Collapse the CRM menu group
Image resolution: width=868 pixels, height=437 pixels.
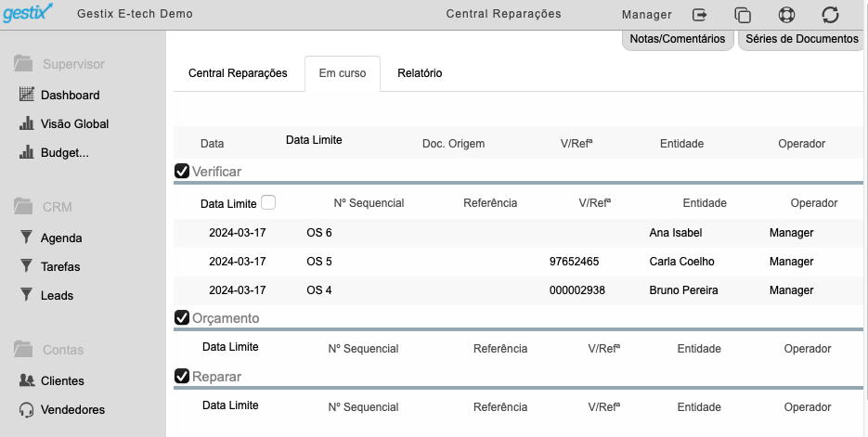pos(57,207)
